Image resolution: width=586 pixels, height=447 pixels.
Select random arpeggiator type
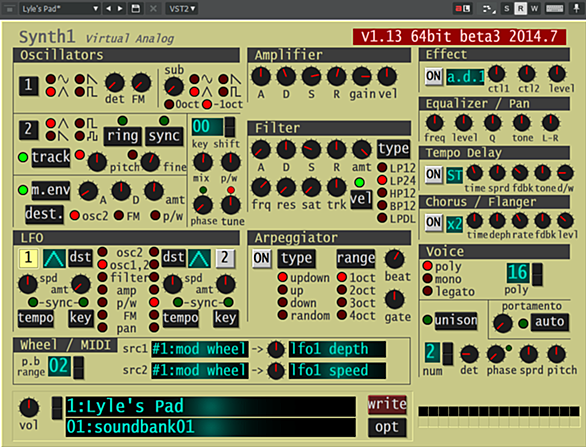click(283, 315)
